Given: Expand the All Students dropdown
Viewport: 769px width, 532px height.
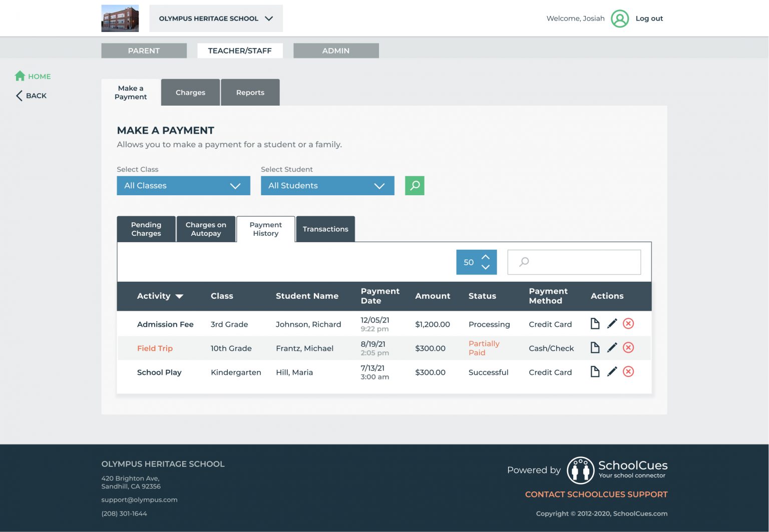Looking at the screenshot, I should pos(327,186).
